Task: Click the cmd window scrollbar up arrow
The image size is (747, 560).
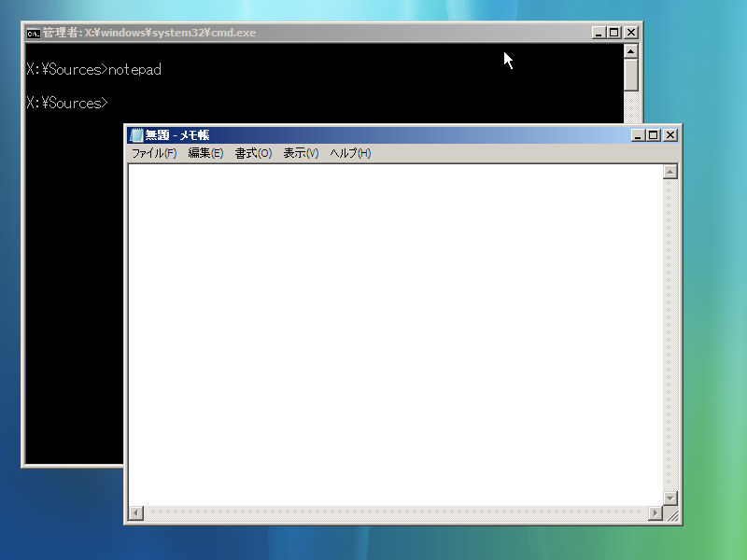Action: tap(631, 51)
